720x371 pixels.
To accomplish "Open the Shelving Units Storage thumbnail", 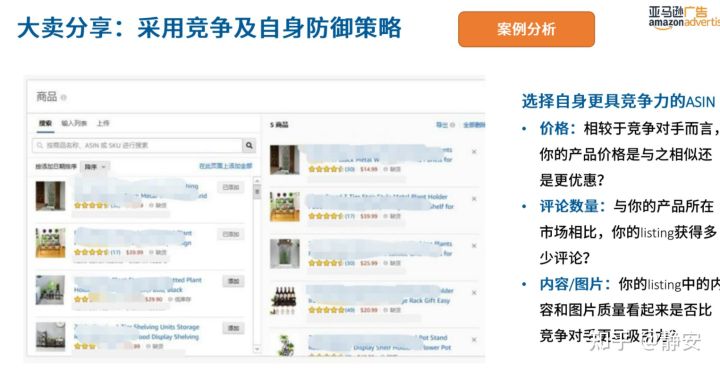I will click(51, 337).
